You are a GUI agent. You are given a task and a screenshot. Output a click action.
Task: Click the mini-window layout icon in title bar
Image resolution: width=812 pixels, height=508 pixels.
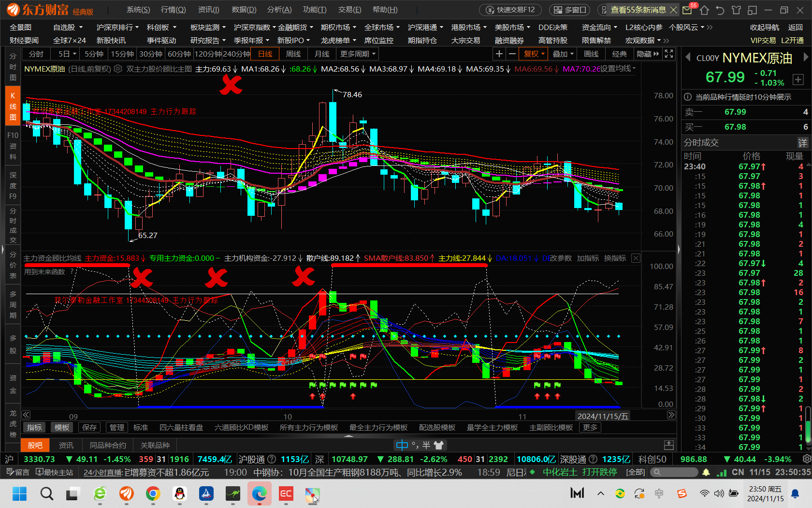(752, 10)
